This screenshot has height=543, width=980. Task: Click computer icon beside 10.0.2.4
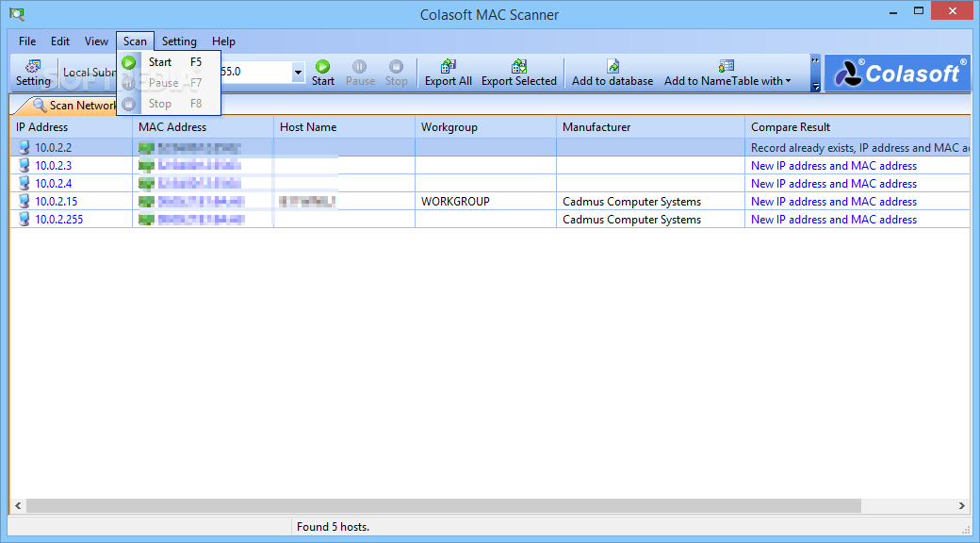point(24,183)
